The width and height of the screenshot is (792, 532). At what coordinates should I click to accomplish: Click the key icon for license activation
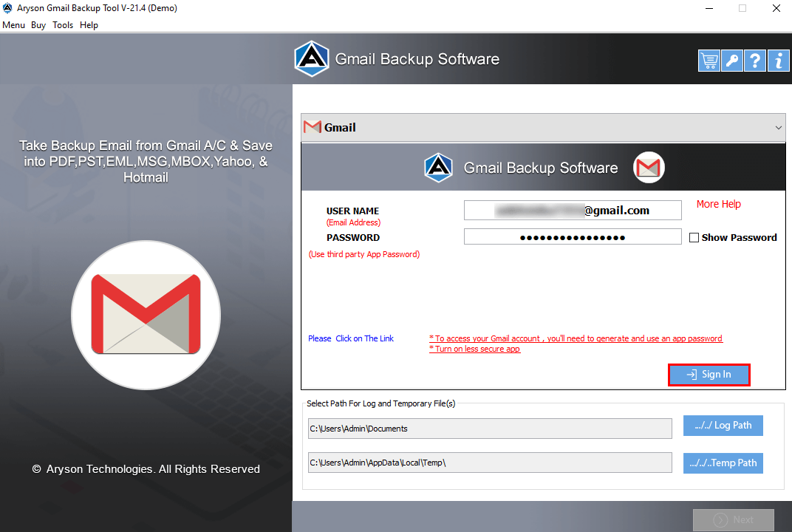(731, 60)
